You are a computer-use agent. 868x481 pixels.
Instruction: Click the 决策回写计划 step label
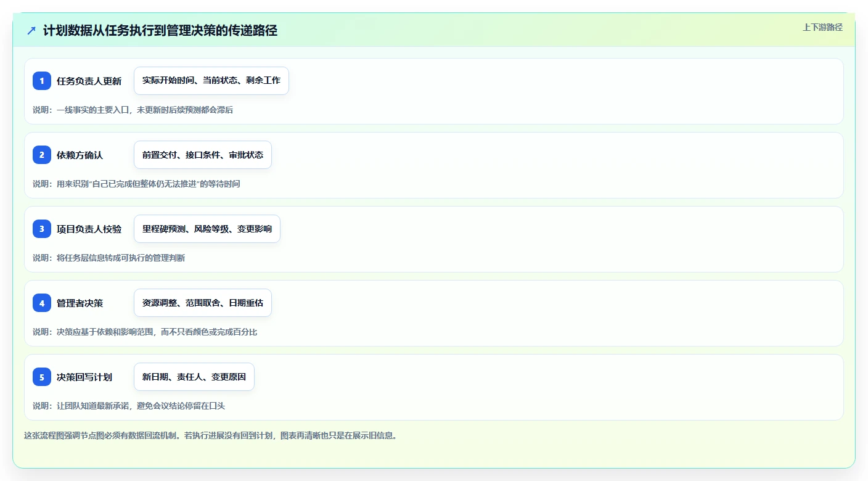click(x=84, y=377)
